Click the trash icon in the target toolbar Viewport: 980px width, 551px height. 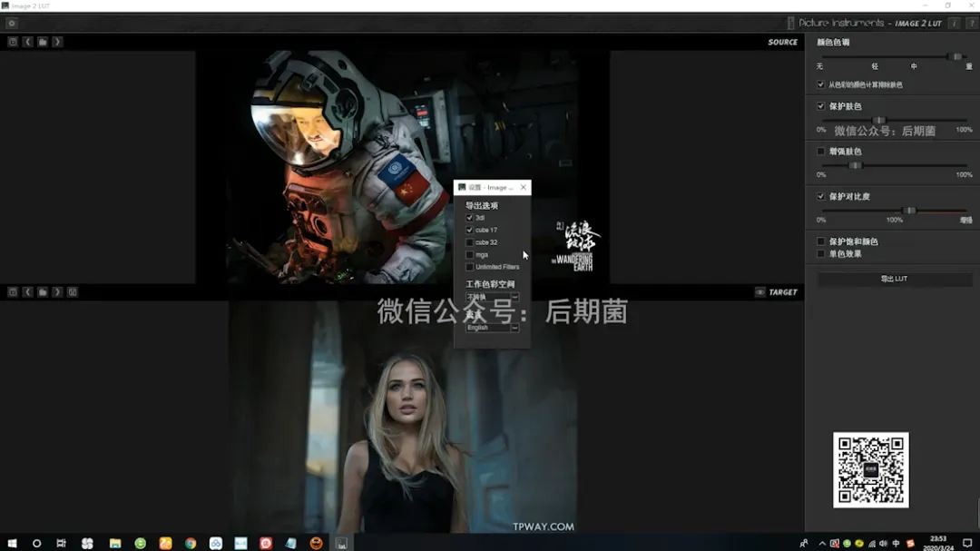click(x=13, y=292)
